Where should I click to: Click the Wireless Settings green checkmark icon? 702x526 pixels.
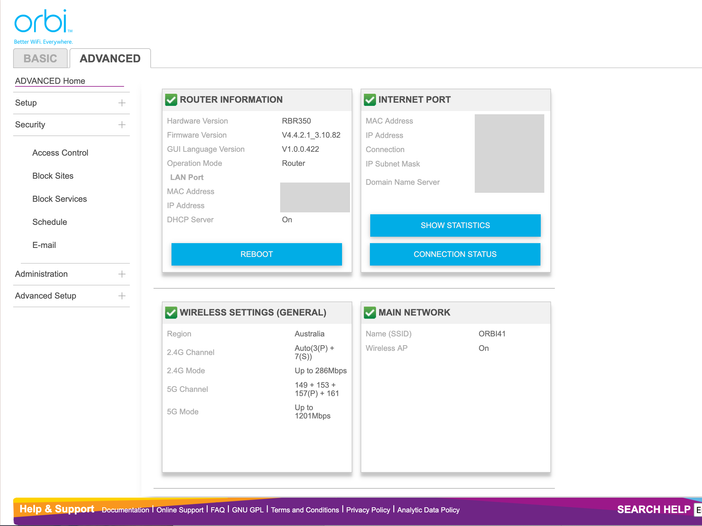[171, 312]
